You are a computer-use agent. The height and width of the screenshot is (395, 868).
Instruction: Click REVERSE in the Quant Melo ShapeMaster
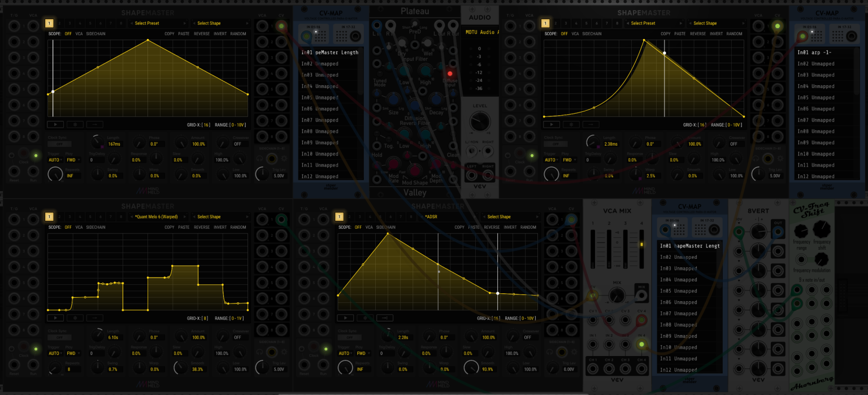click(x=202, y=227)
